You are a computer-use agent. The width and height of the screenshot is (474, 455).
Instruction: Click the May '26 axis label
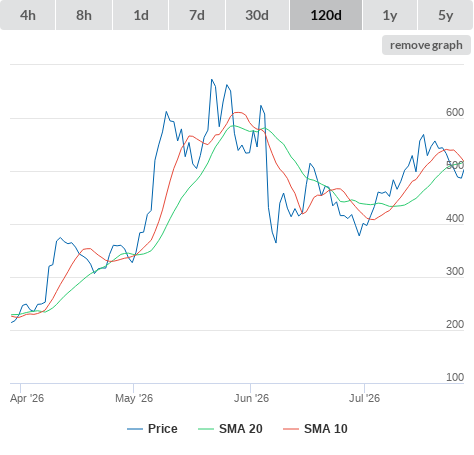tap(134, 398)
